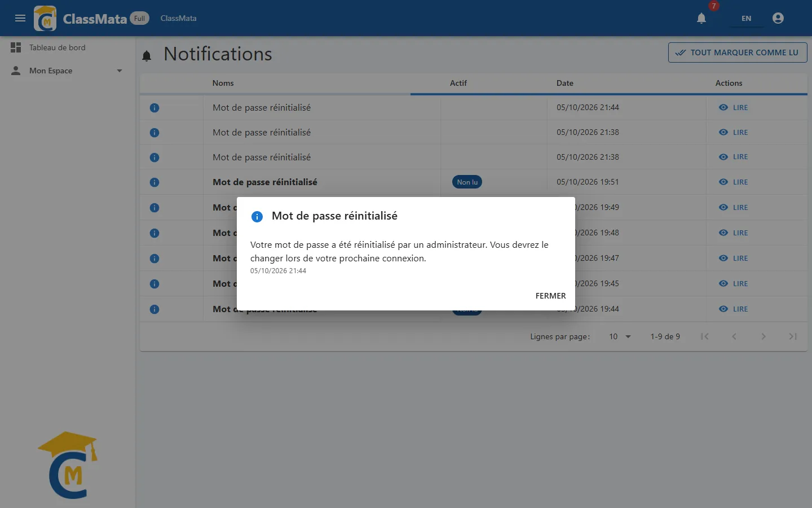812x508 pixels.
Task: Click the Mon Espace person icon
Action: pyautogui.click(x=16, y=71)
